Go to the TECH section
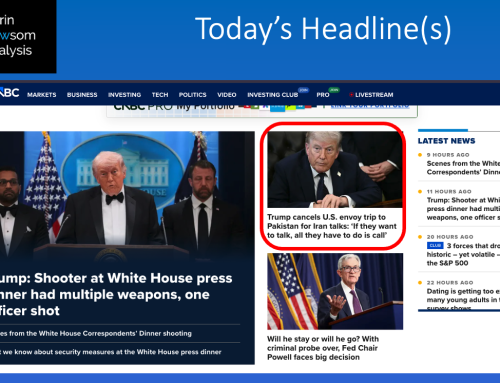 (160, 95)
